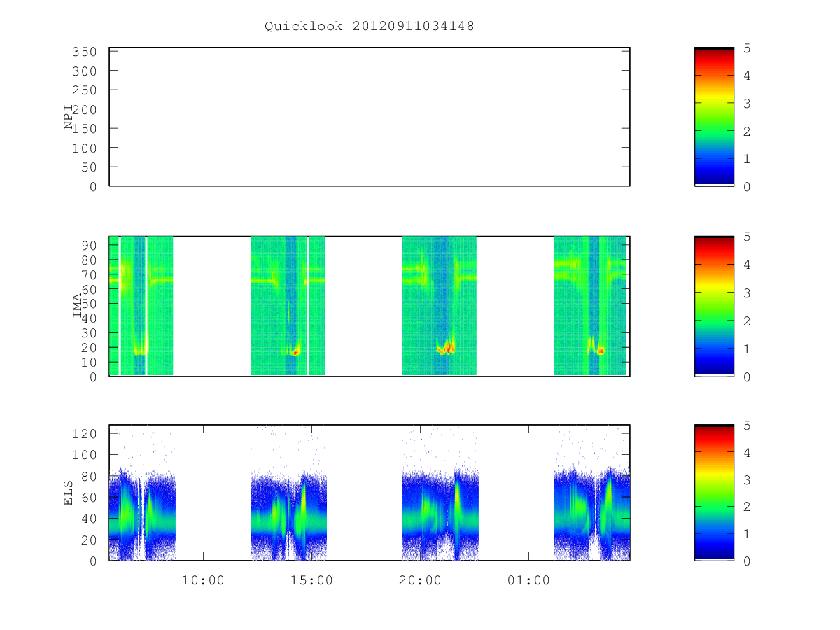Click the 100 tick on ELS axis
The image size is (840, 630).
click(84, 455)
